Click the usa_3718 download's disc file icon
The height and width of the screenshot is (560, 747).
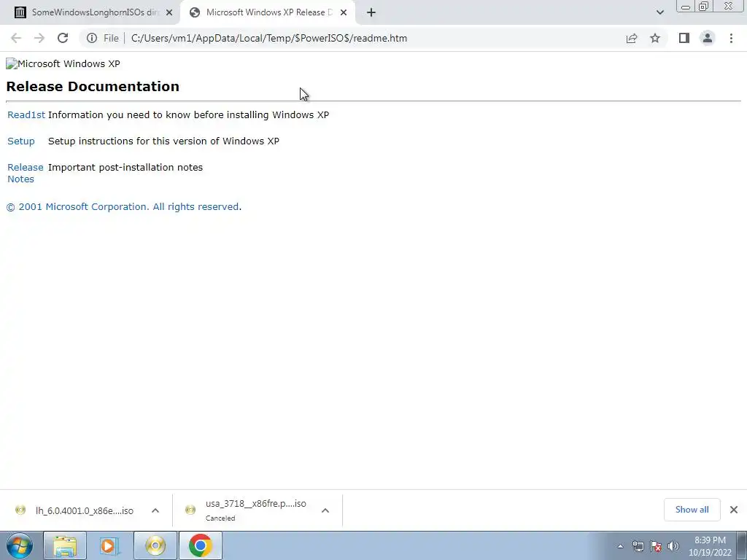pyautogui.click(x=190, y=510)
